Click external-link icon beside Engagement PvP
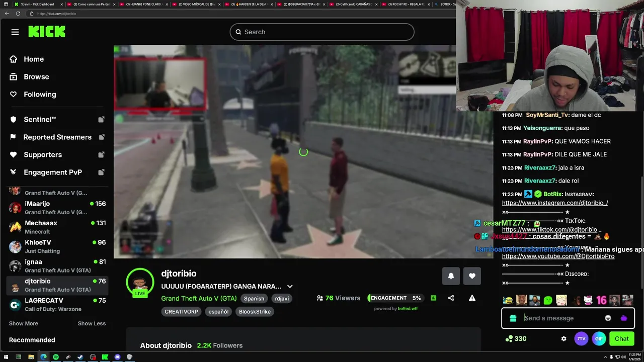This screenshot has width=644, height=362. 101,172
